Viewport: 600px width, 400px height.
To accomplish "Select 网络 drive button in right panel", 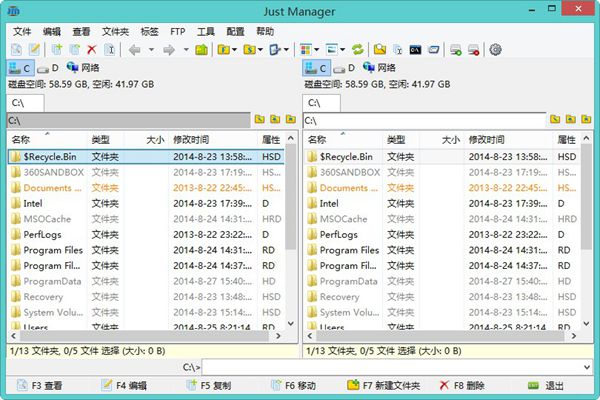I will click(379, 68).
